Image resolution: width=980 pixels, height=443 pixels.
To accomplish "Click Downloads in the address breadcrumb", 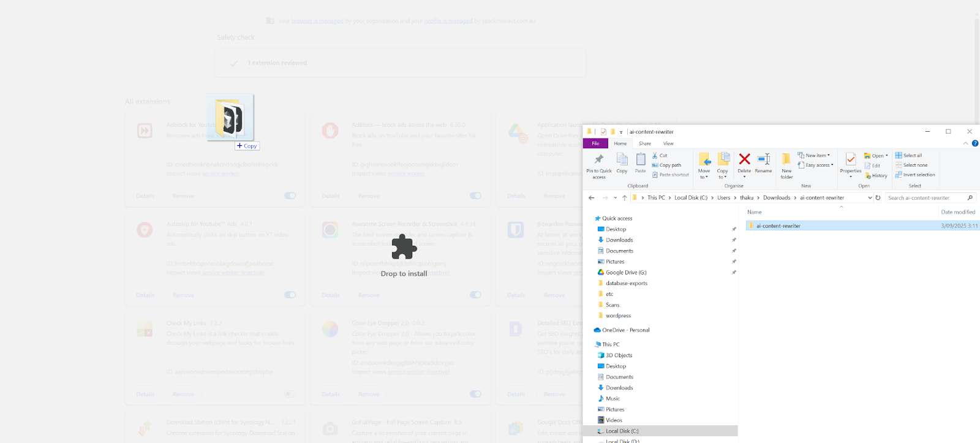I will point(776,198).
